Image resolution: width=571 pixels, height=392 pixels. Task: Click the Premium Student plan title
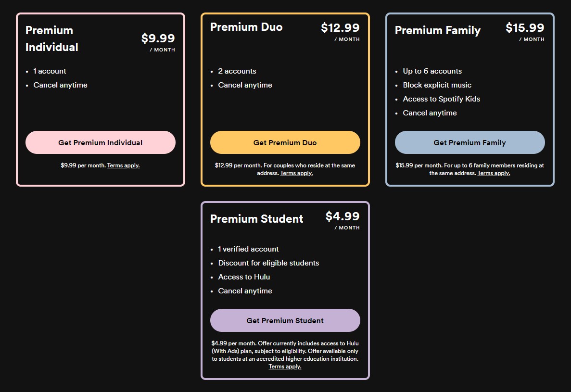click(256, 219)
